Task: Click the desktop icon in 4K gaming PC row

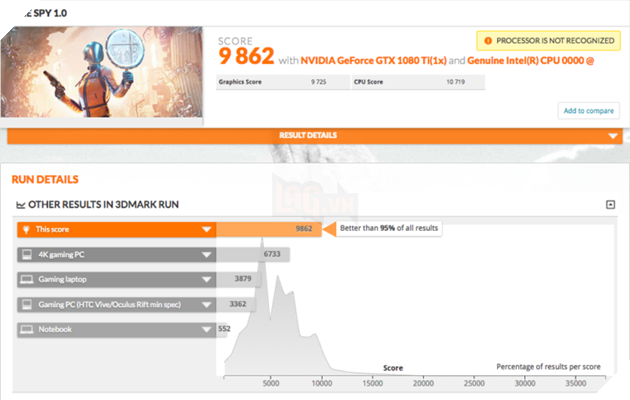Action: tap(27, 255)
